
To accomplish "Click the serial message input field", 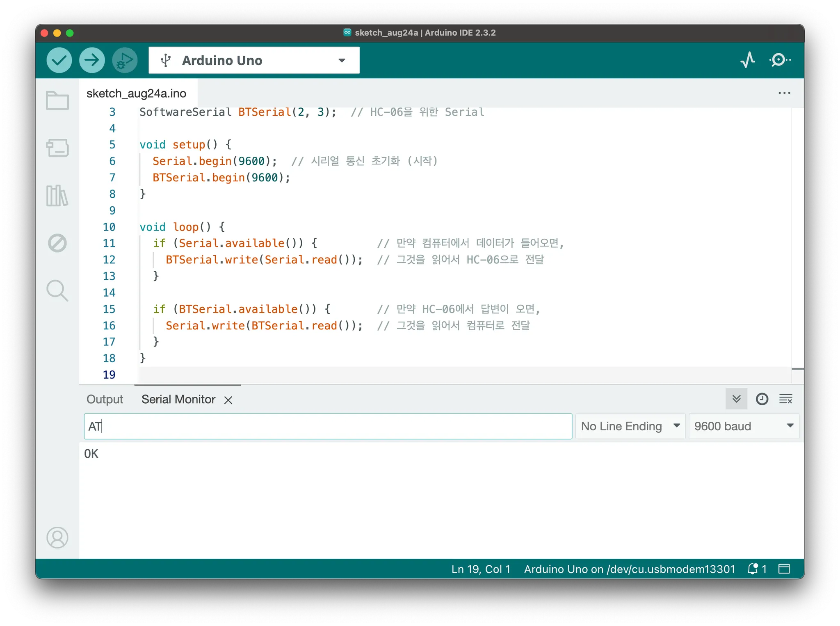I will (x=328, y=426).
